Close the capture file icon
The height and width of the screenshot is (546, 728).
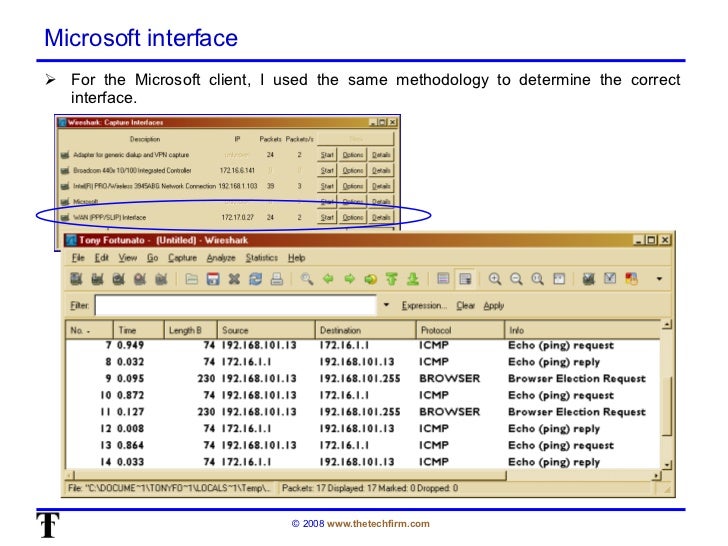click(x=234, y=279)
